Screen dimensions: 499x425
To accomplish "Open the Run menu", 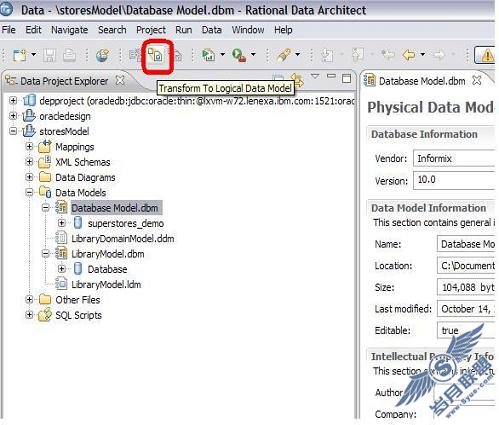I will (x=184, y=30).
